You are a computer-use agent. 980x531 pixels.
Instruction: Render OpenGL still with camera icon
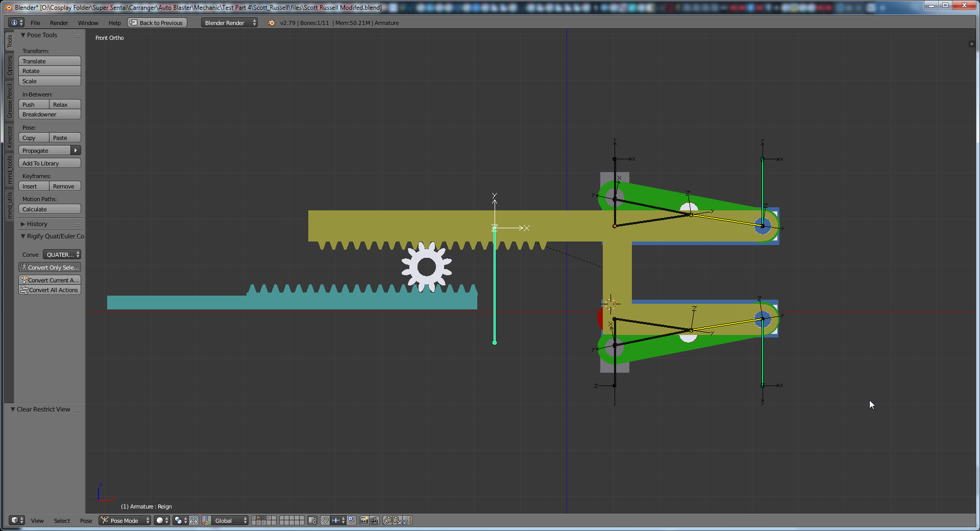(364, 520)
